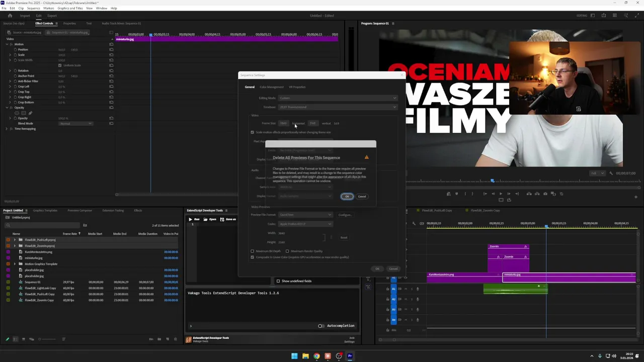Toggle Uniform Scale checkbox in Effect Controls
The image size is (644, 362).
coord(60,65)
